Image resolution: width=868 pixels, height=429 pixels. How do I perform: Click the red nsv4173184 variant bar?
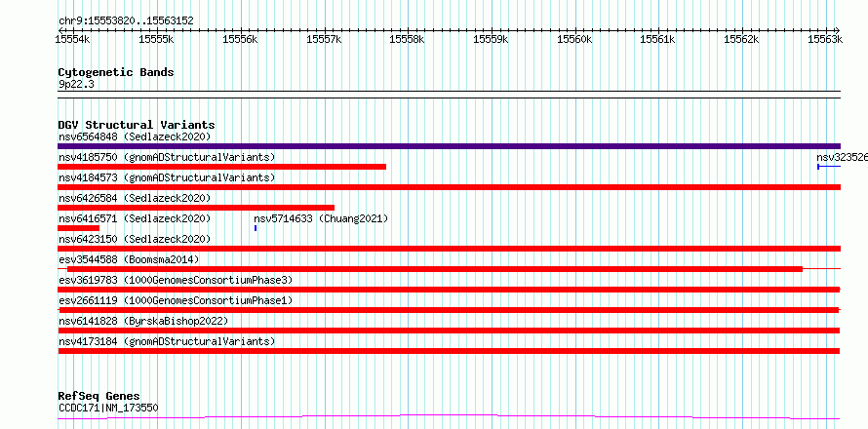[449, 351]
